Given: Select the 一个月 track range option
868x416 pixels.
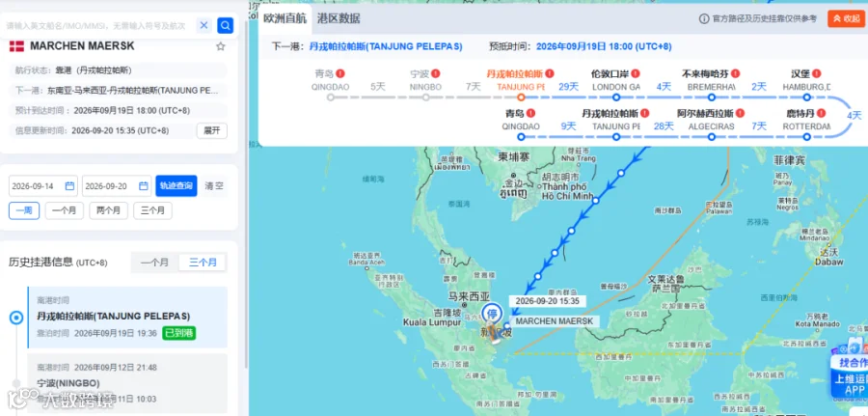Looking at the screenshot, I should click(x=65, y=210).
